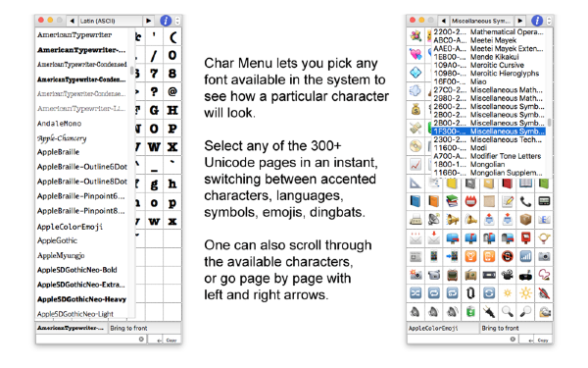Select the blue closed book emoji
The width and height of the screenshot is (588, 368).
click(x=416, y=201)
